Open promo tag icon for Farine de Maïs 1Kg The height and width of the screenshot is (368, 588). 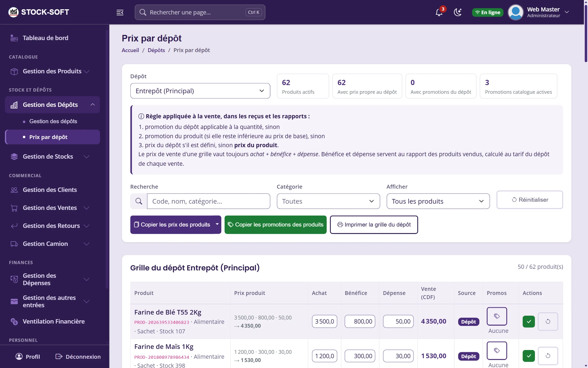tap(497, 351)
